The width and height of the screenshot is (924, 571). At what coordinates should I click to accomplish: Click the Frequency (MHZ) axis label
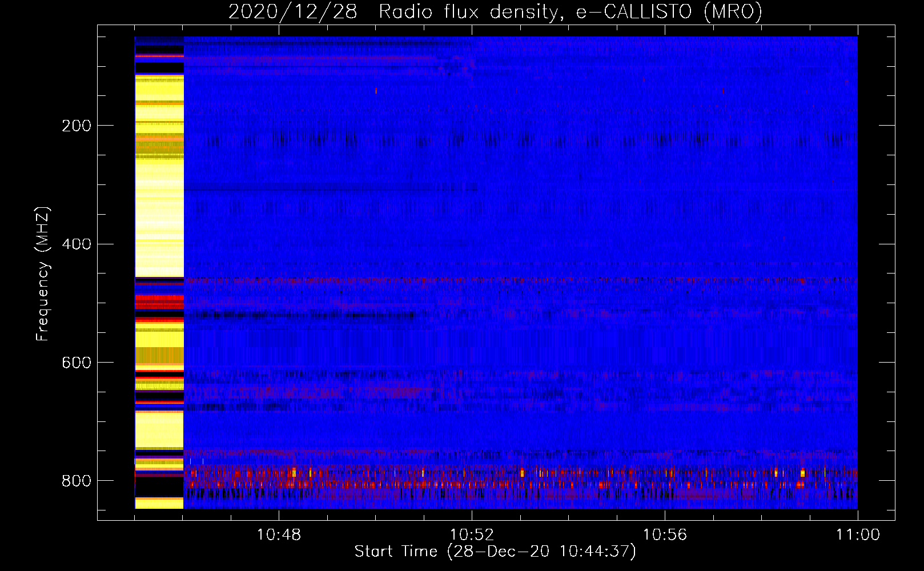(x=43, y=274)
